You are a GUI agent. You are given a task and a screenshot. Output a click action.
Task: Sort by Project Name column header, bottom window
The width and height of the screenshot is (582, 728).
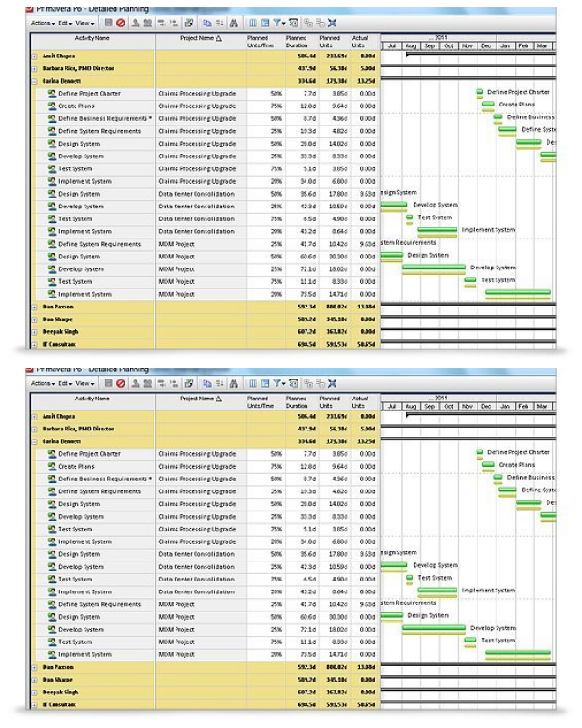201,401
